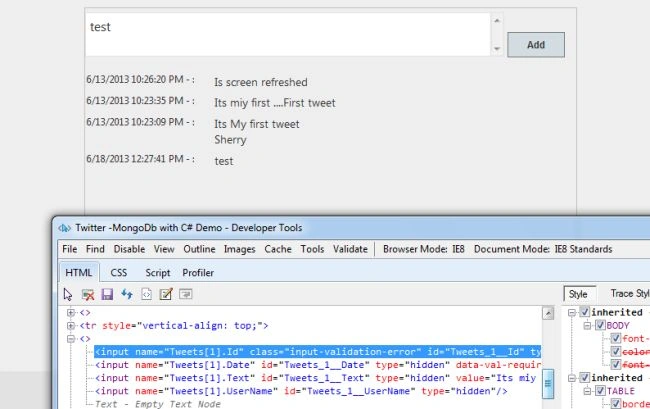Click the Developer Tools window title icon
This screenshot has height=409, width=650.
tap(64, 228)
